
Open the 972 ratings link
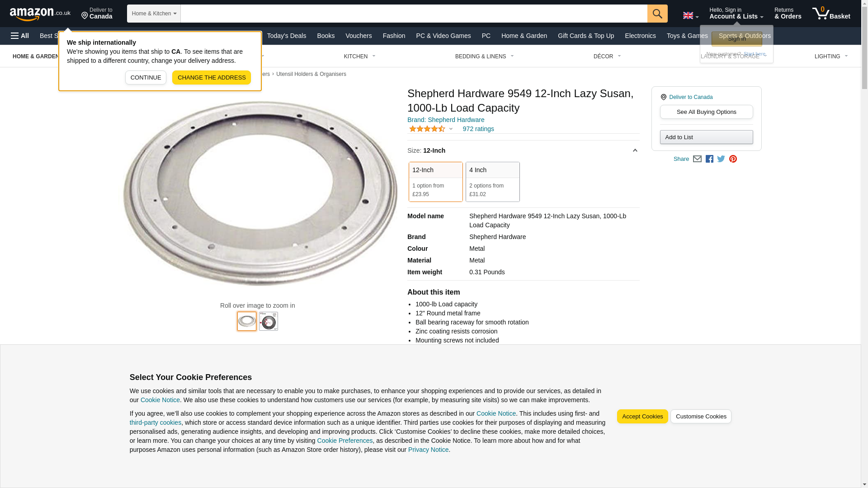pyautogui.click(x=478, y=129)
